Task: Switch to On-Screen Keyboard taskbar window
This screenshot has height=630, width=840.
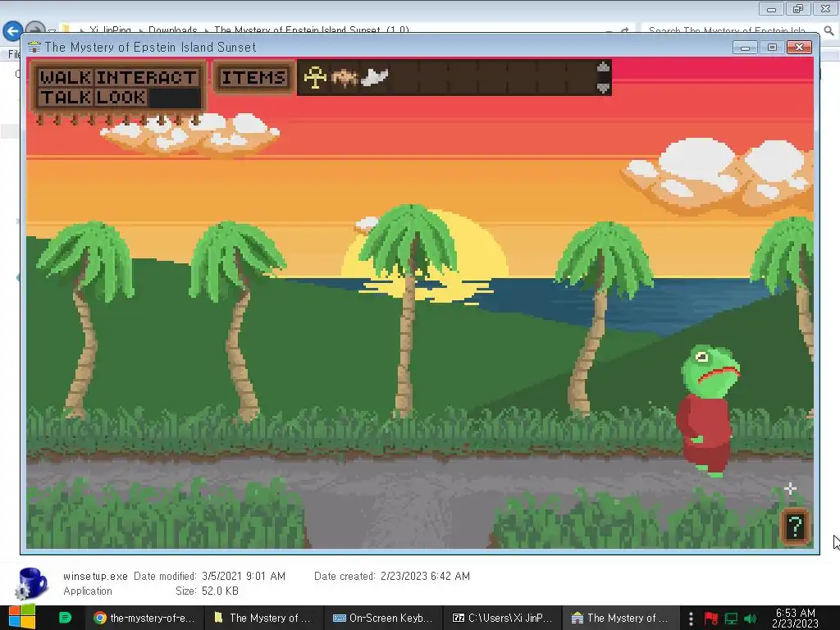Action: pos(383,618)
